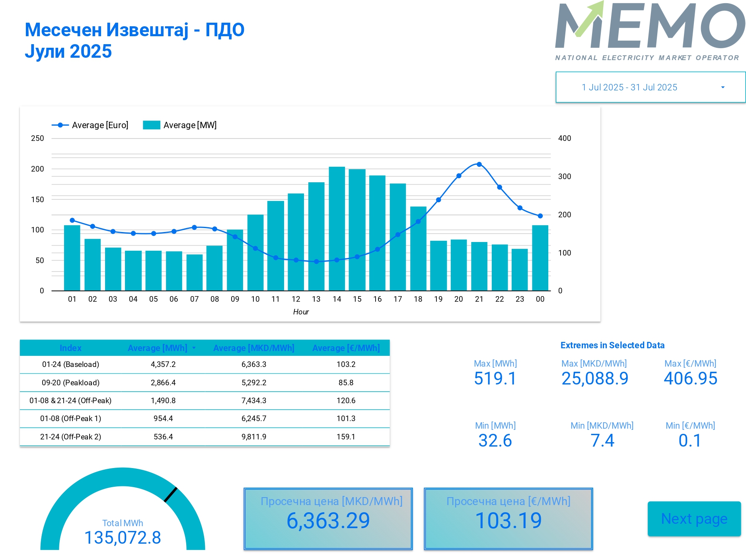Viewport: 746px width, 560px height.
Task: Click the average MKD/MWh price scorecard
Action: (x=328, y=519)
